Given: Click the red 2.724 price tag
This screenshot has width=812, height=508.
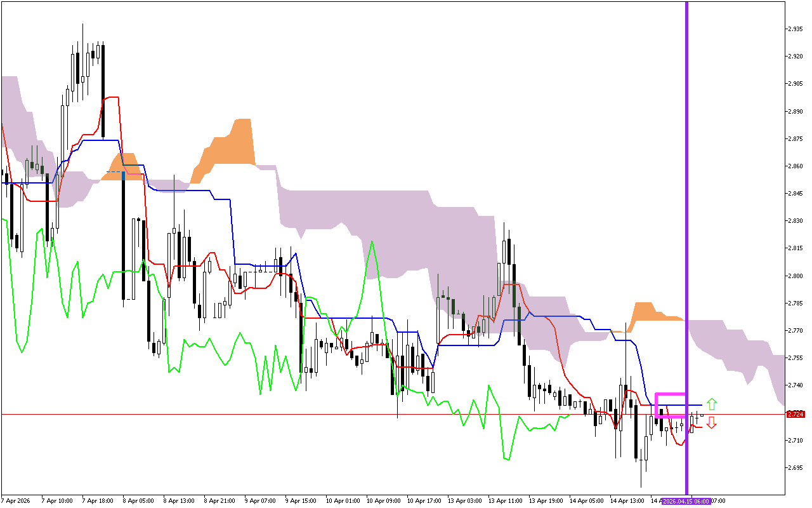Looking at the screenshot, I should [795, 414].
